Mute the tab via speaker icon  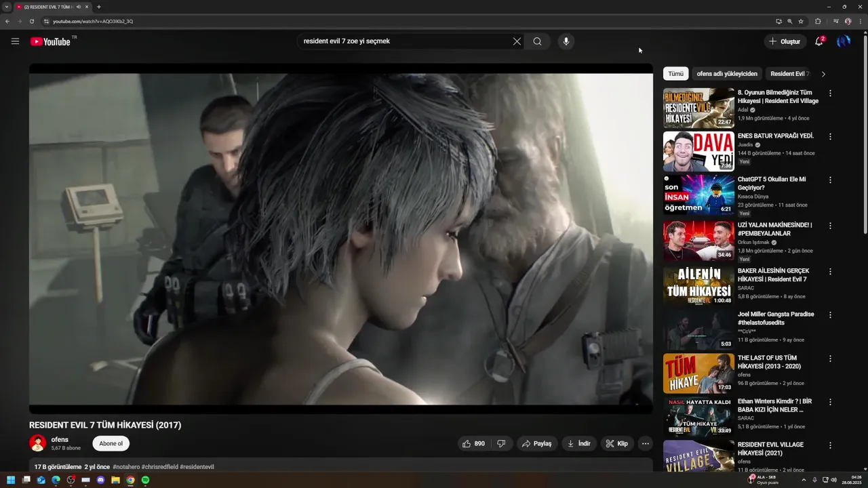[79, 7]
